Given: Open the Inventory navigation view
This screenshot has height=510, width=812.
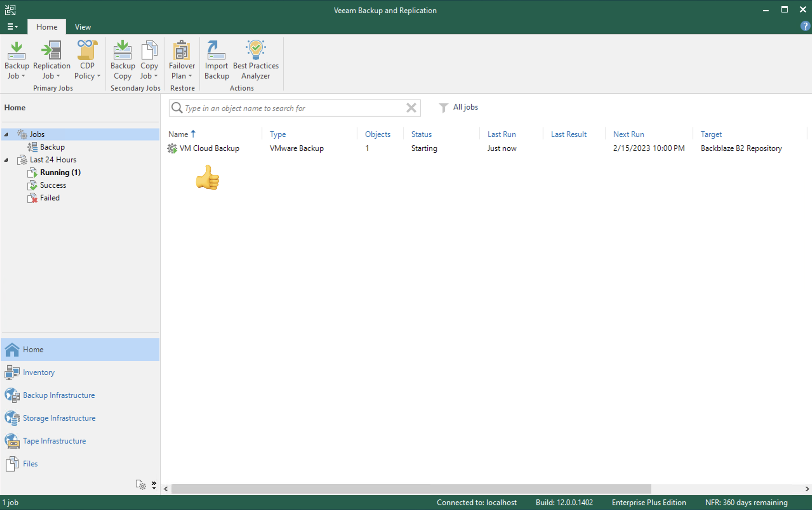Looking at the screenshot, I should 80,372.
